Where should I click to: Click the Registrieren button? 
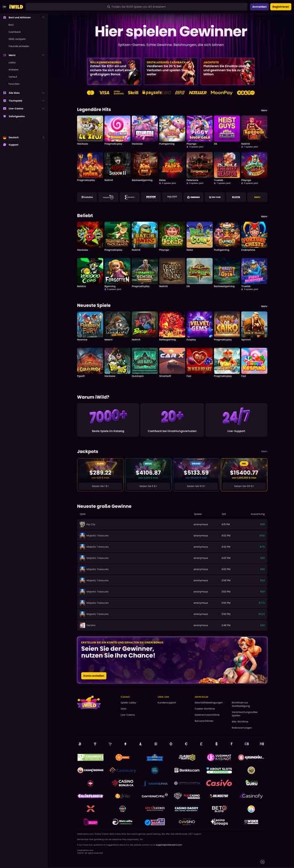[x=281, y=7]
